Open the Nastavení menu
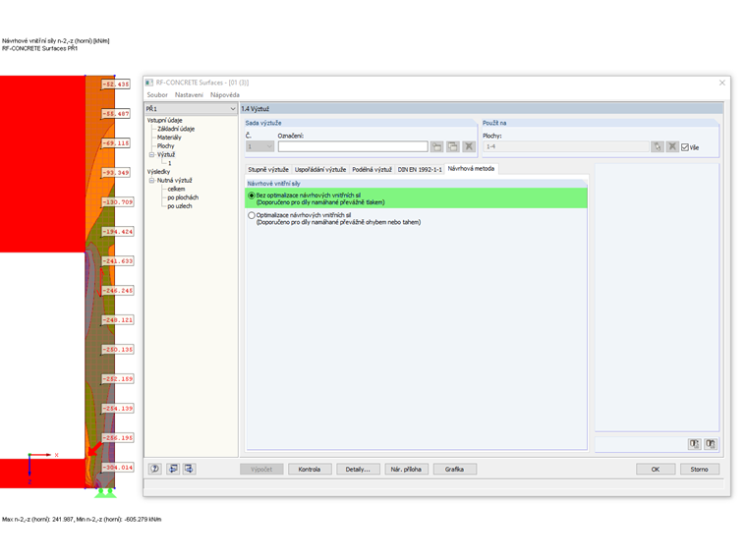 [x=189, y=94]
